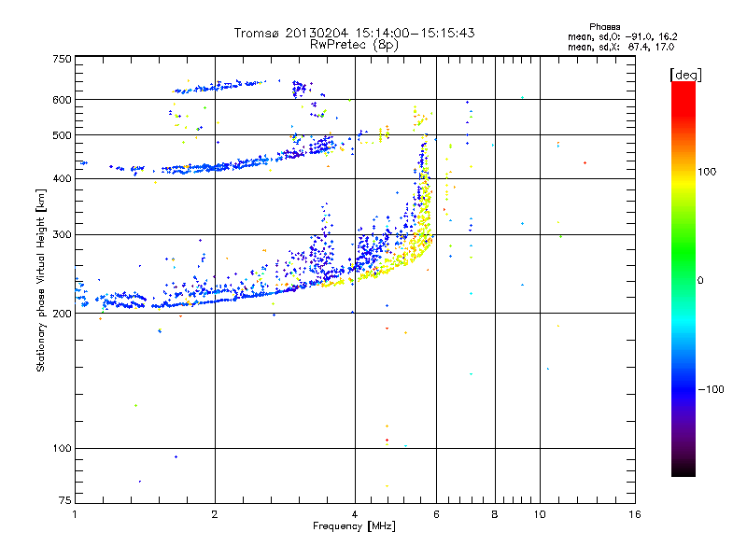Click the 'RwPretec (8p)' subtitle
747x560 pixels.
tap(354, 45)
